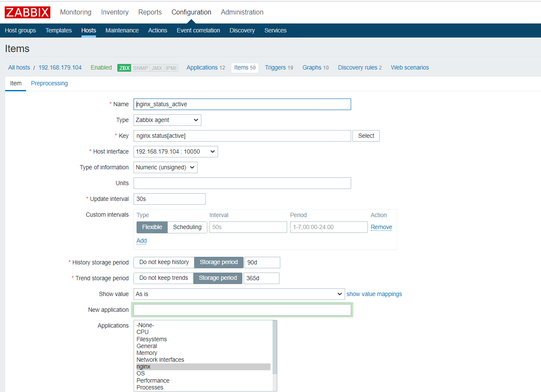Remove the custom interval row
541x392 pixels.
pos(381,227)
